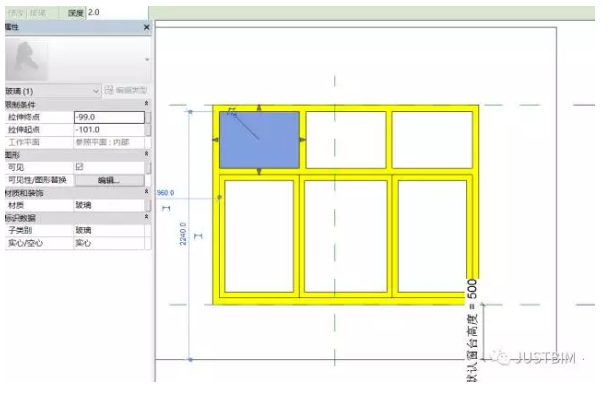Select the 工作平面 work plane value

pos(109,142)
